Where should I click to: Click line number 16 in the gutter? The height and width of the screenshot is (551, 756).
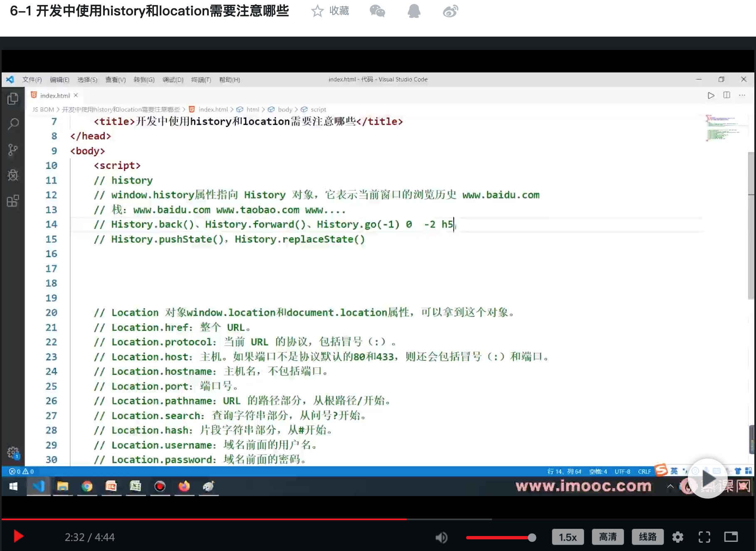coord(51,254)
